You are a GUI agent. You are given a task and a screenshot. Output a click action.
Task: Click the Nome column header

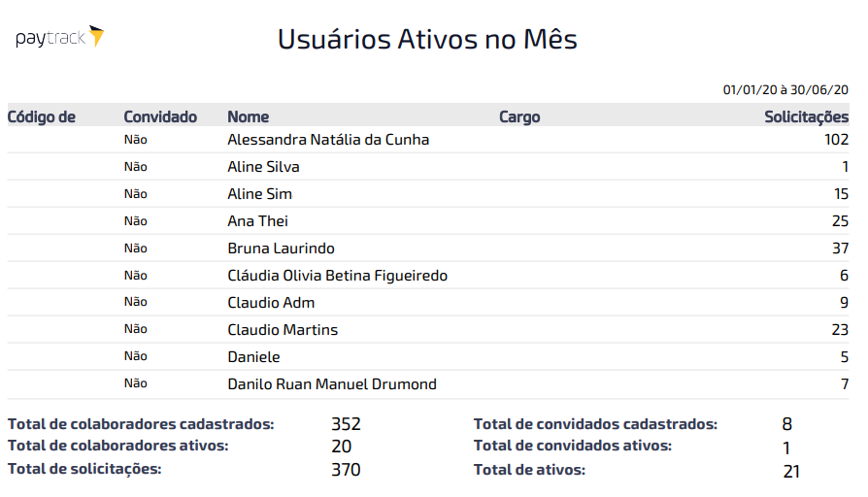(x=248, y=116)
